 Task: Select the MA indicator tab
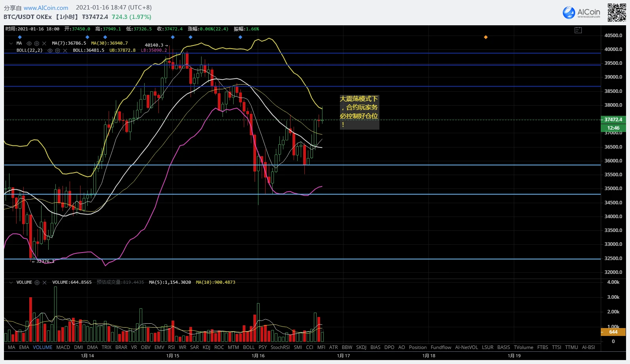point(11,347)
